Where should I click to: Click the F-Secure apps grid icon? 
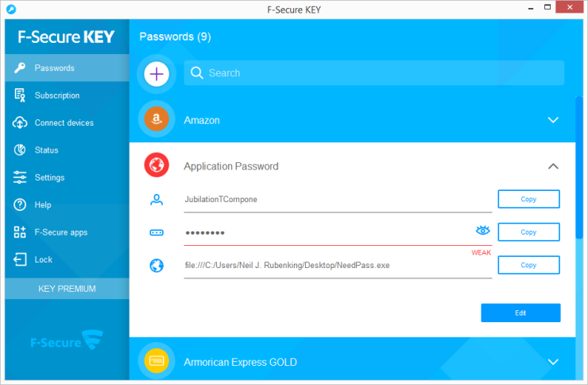pos(20,232)
